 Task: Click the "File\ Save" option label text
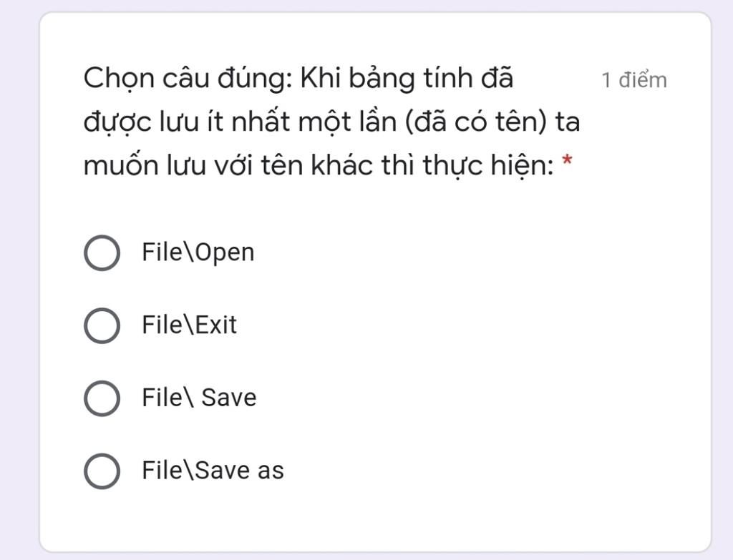198,398
